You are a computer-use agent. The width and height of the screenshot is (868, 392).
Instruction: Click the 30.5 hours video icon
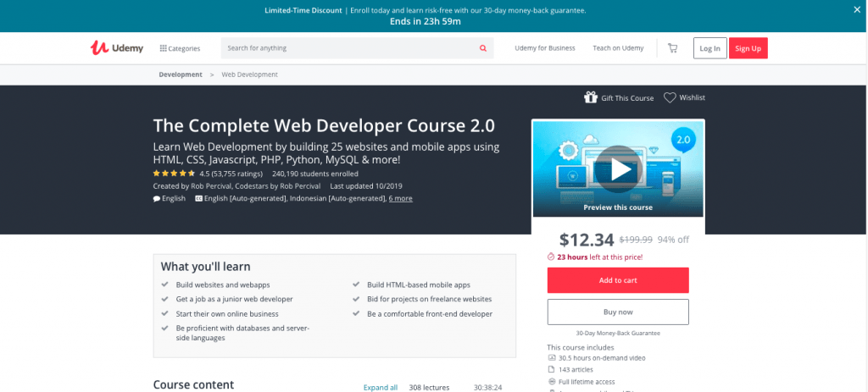(551, 358)
